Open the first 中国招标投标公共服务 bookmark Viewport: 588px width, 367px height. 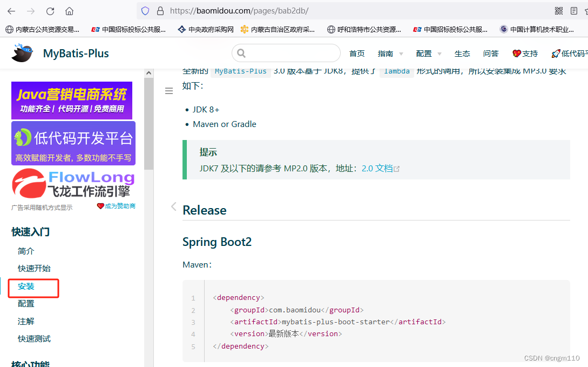(x=129, y=29)
